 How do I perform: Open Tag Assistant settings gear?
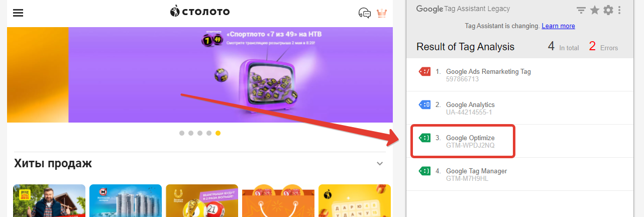[608, 10]
